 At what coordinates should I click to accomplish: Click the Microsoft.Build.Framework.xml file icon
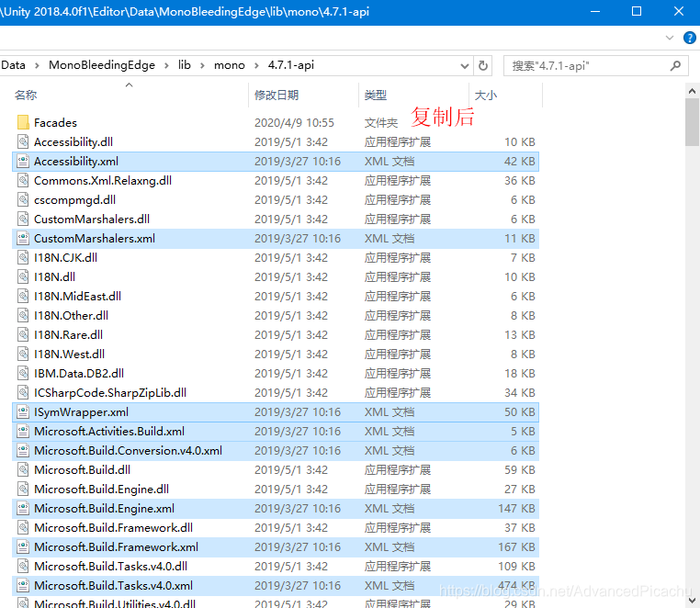pyautogui.click(x=23, y=546)
